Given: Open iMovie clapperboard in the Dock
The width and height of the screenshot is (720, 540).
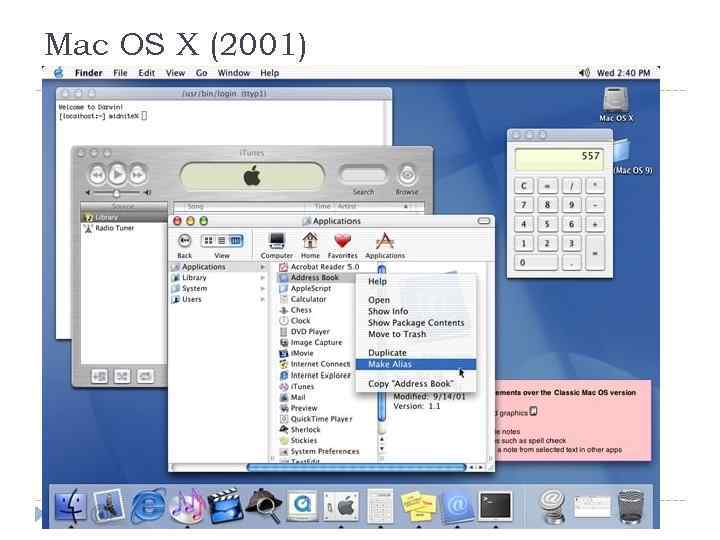Looking at the screenshot, I should pyautogui.click(x=225, y=506).
